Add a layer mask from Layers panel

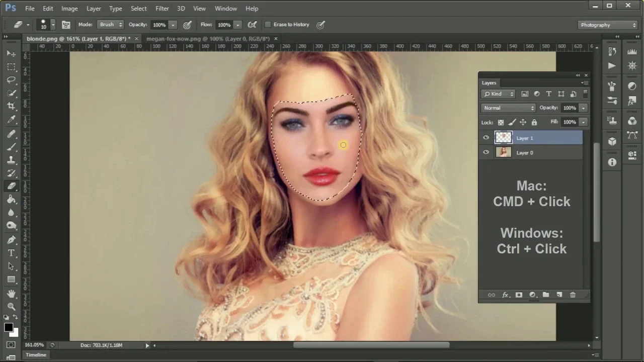pyautogui.click(x=519, y=295)
